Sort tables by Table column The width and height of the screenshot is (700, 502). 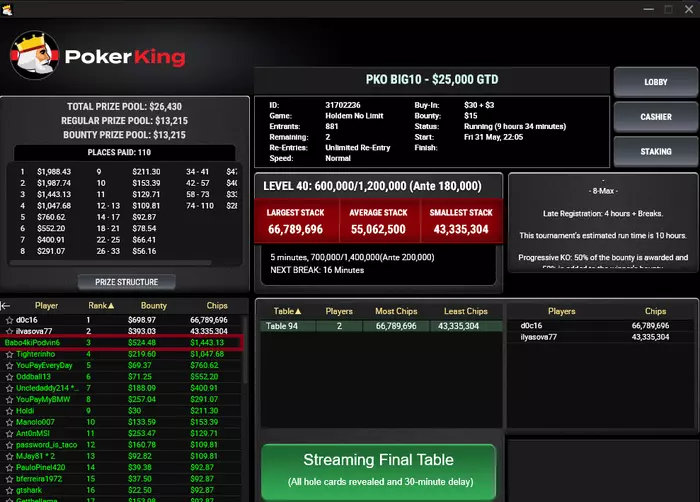point(287,311)
